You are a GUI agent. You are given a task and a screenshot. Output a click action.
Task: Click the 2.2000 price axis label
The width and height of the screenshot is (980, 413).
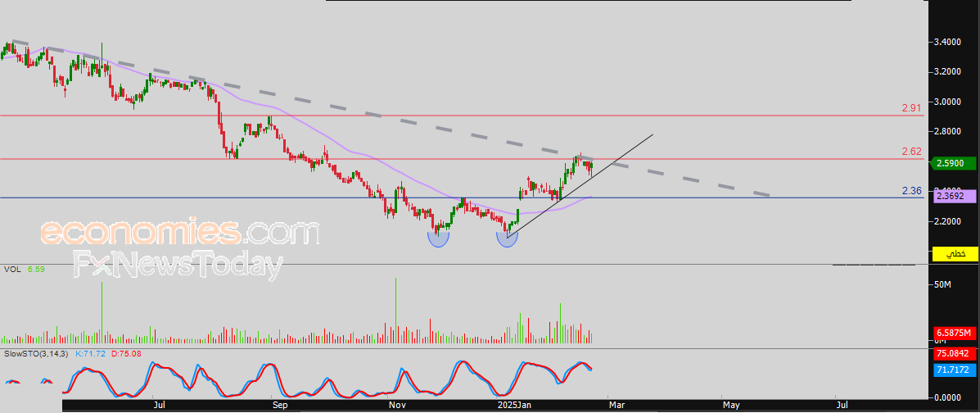point(947,221)
